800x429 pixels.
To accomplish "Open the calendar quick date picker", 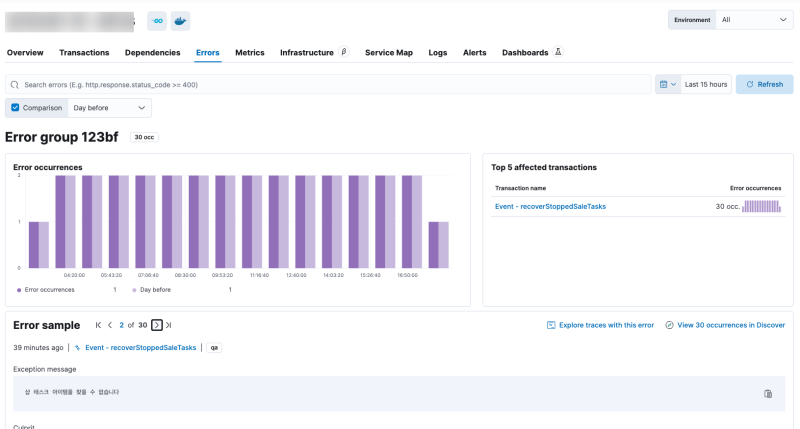I will click(667, 84).
